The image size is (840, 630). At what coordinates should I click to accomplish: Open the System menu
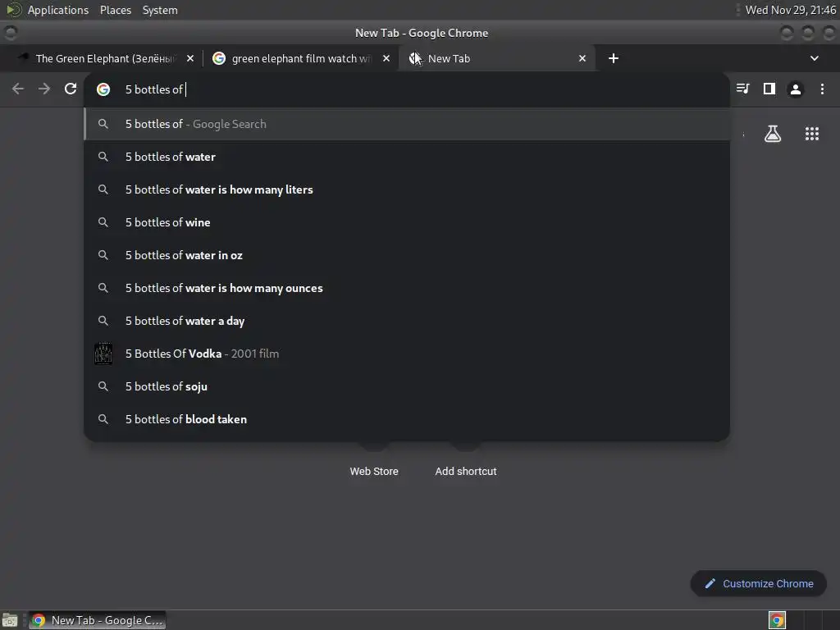pyautogui.click(x=160, y=10)
